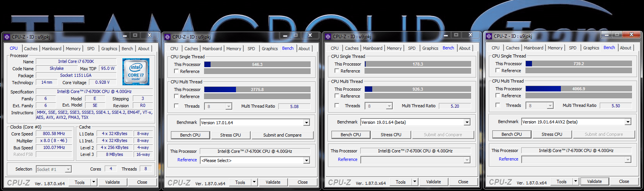Enable multi thread Reference checkbox in 926.3 window
The image size is (644, 191).
337,96
